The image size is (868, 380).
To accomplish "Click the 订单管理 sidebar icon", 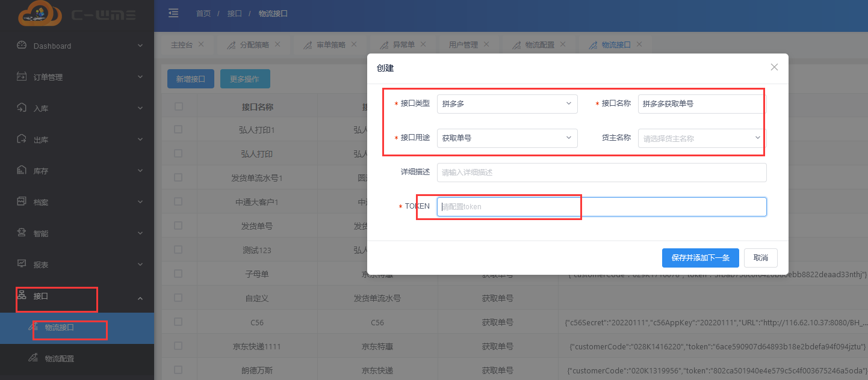I will (22, 76).
